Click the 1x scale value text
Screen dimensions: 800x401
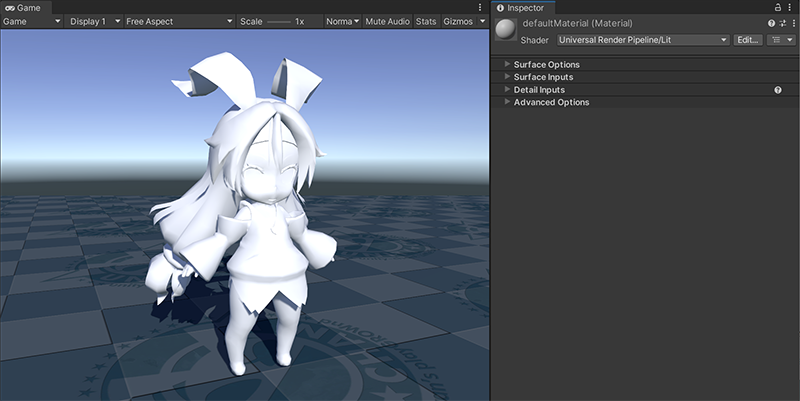pos(299,21)
